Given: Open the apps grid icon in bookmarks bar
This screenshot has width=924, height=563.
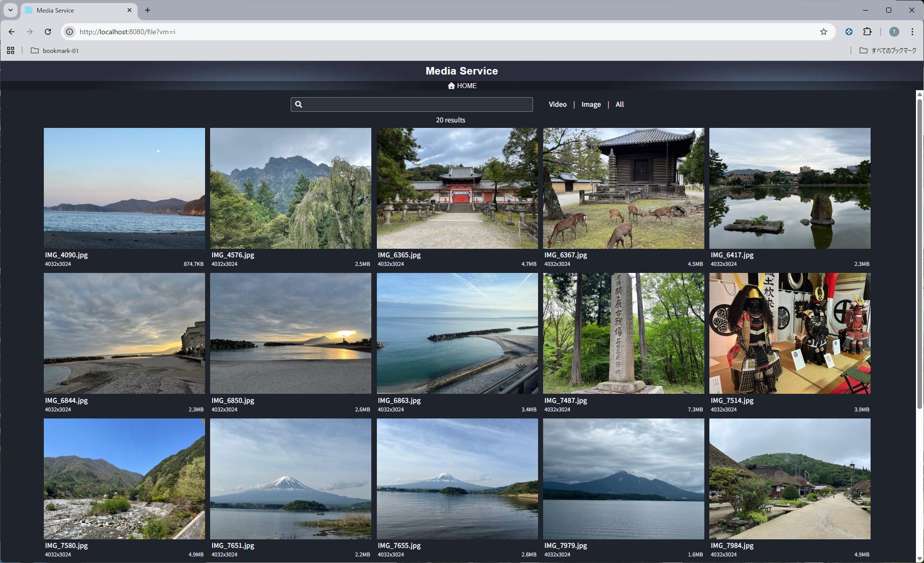Looking at the screenshot, I should pyautogui.click(x=11, y=50).
